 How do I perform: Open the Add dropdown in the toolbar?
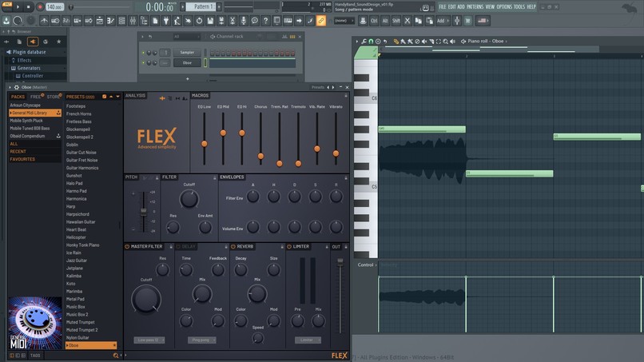point(443,21)
